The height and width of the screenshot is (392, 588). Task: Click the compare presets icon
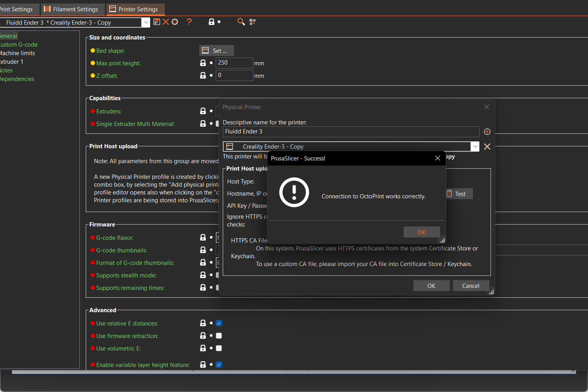pyautogui.click(x=253, y=22)
